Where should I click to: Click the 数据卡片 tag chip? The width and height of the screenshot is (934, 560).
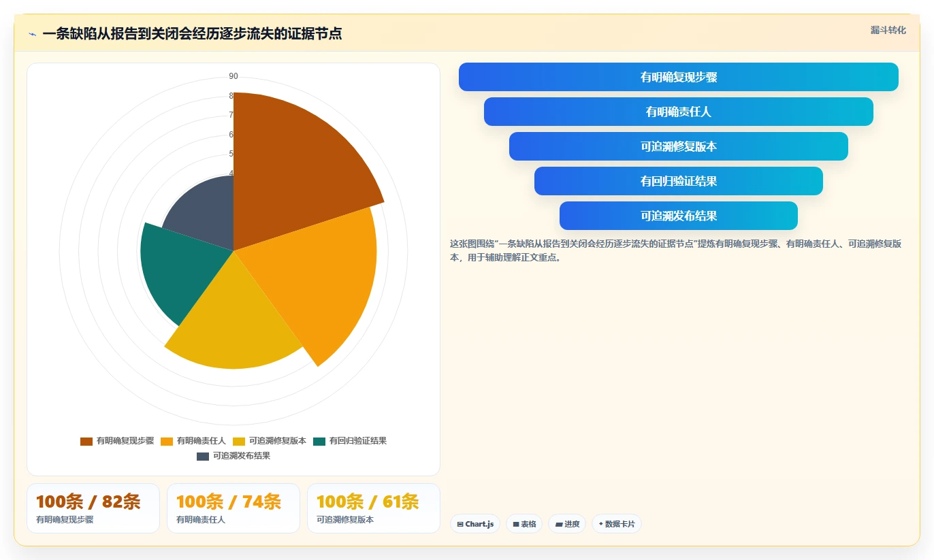[x=617, y=524]
